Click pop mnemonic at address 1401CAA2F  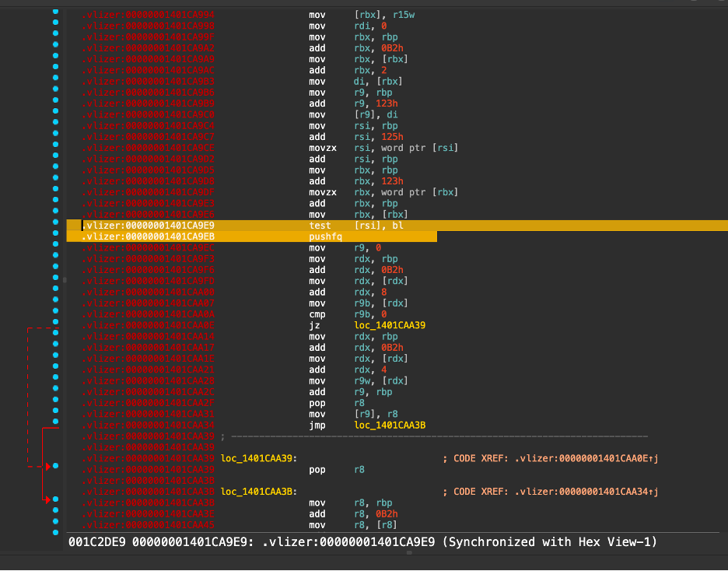pos(317,404)
